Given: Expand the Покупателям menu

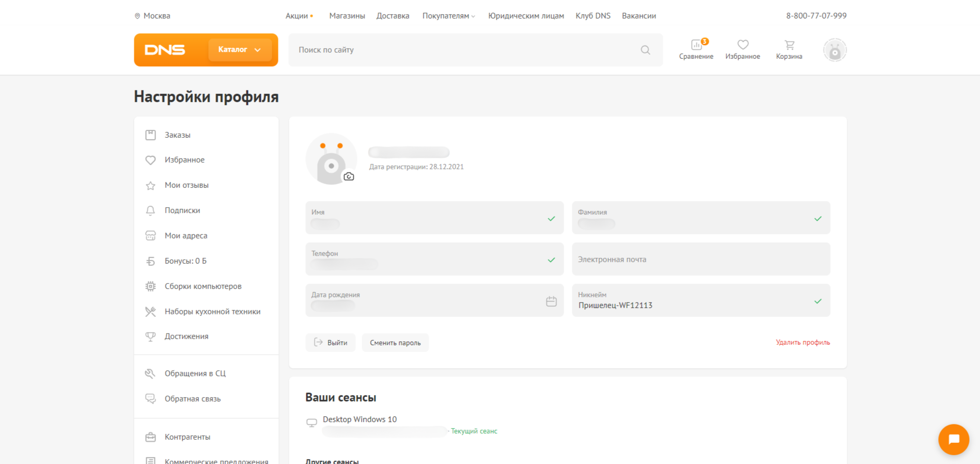Looking at the screenshot, I should pos(448,16).
